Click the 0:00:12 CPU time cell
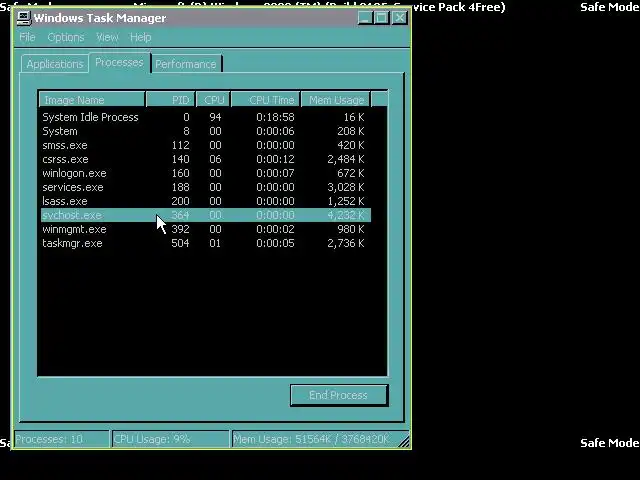The width and height of the screenshot is (640, 480). point(276,159)
